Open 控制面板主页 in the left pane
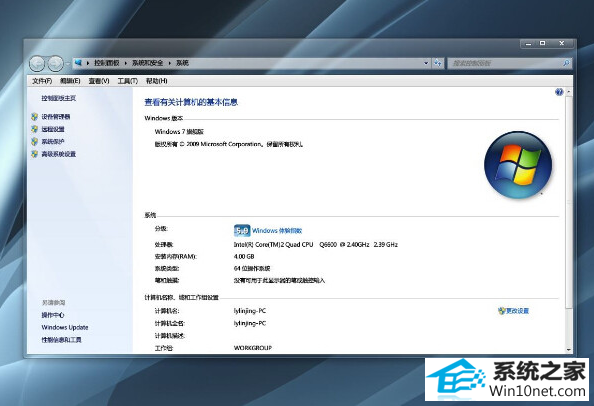This screenshot has height=406, width=594. tap(59, 98)
